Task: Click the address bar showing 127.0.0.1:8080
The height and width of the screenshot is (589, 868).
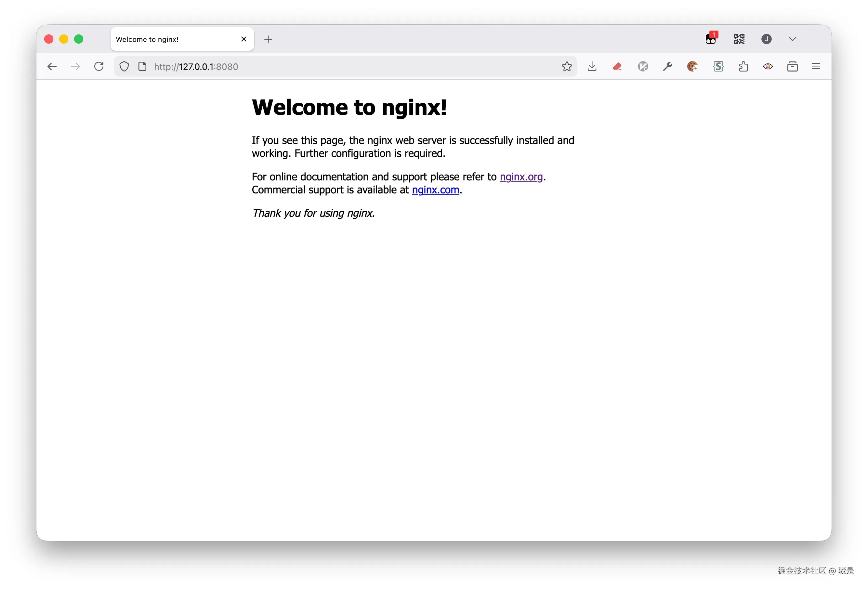Action: click(346, 67)
